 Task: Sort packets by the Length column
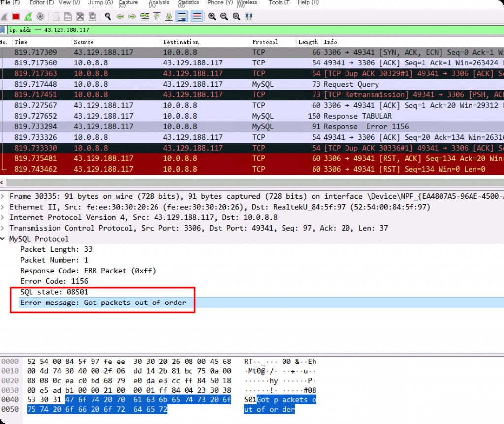[x=308, y=42]
